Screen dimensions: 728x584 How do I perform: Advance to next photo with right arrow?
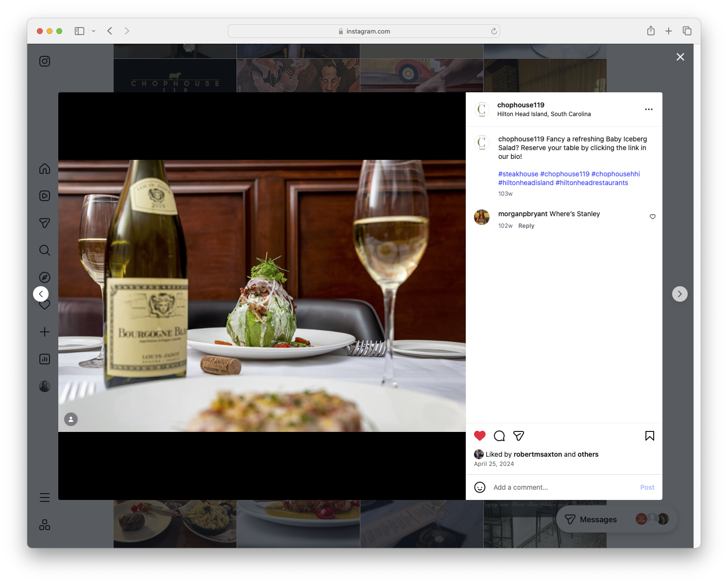click(679, 293)
